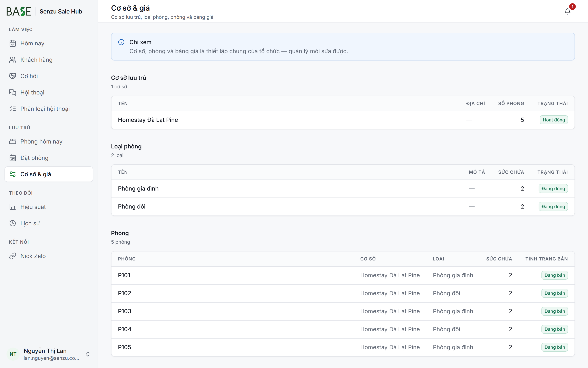Screen dimensions: 588x368
Task: Open the Hôm nay menu item
Action: 49,43
